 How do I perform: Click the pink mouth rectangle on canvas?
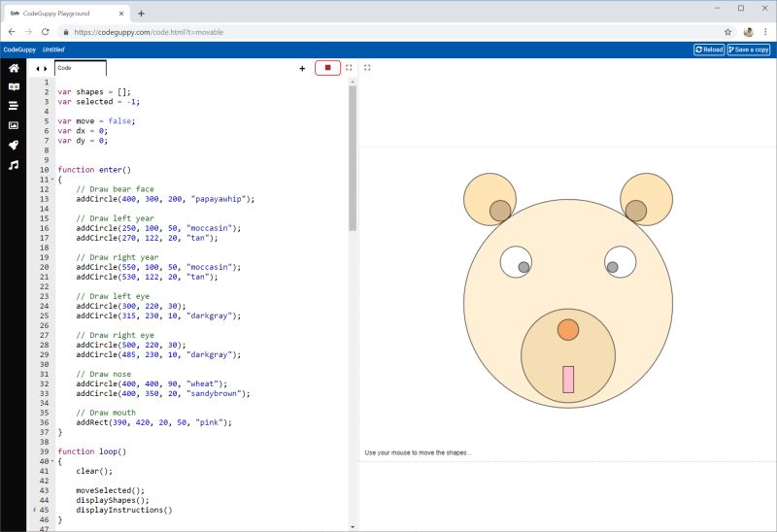[x=568, y=380]
